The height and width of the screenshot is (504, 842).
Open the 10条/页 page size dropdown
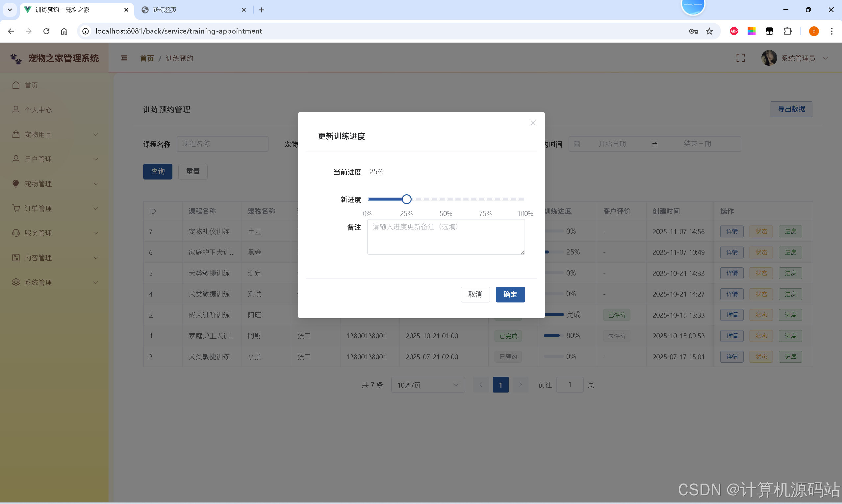coord(428,385)
